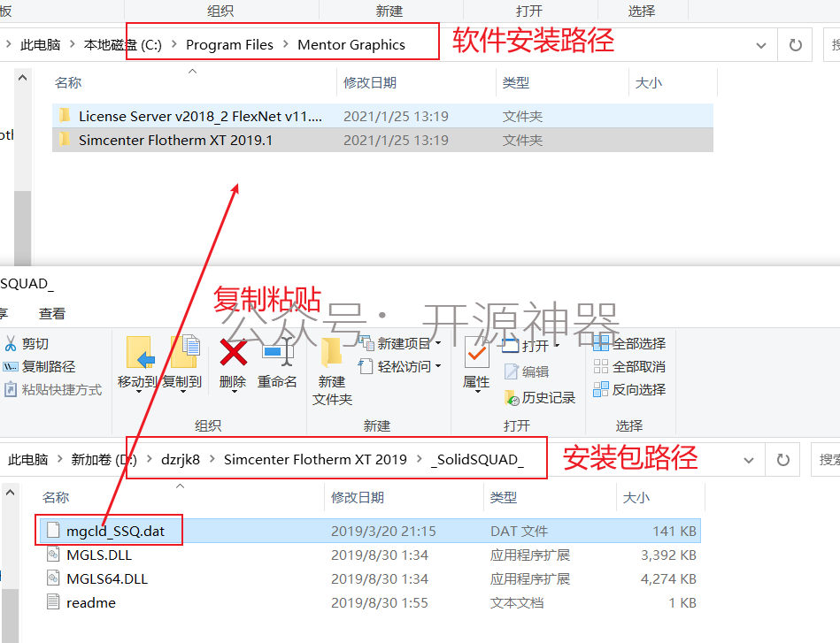Select Simcenter Flotherm XT 2019.1 folder icon
The height and width of the screenshot is (643, 840).
(65, 139)
